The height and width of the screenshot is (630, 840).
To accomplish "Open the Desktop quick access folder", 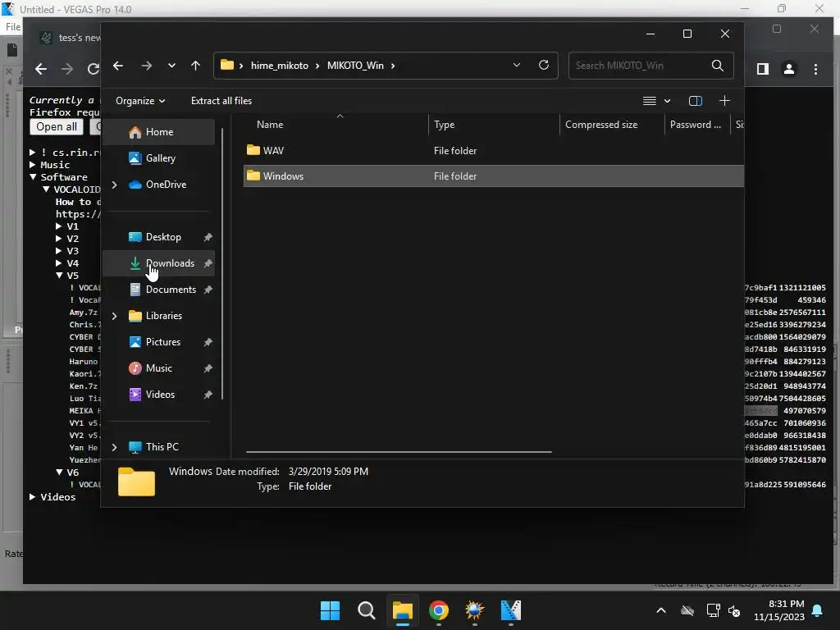I will (x=163, y=237).
